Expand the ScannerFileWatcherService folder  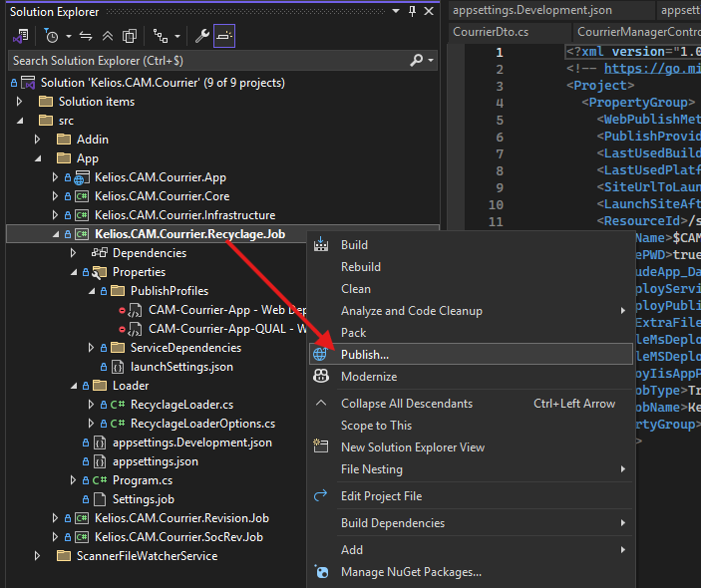click(x=38, y=556)
